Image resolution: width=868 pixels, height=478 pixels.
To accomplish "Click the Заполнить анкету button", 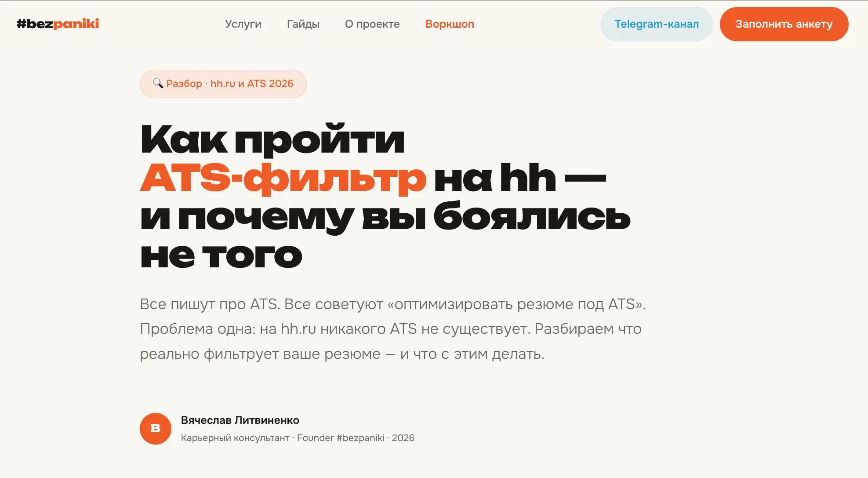I will (x=784, y=24).
